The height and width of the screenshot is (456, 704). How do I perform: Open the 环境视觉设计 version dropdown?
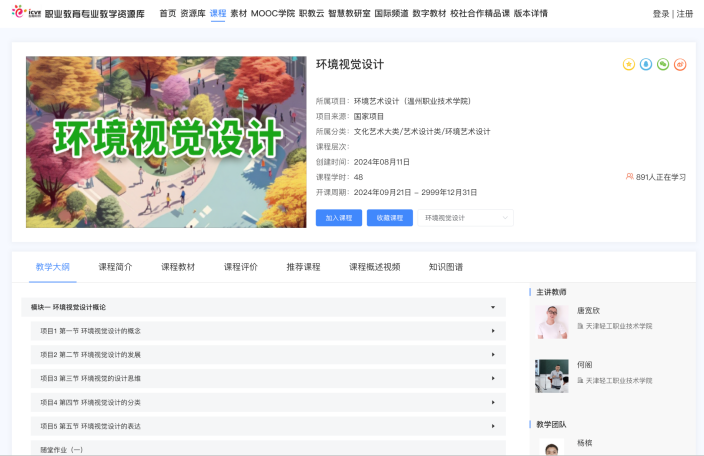pos(465,217)
